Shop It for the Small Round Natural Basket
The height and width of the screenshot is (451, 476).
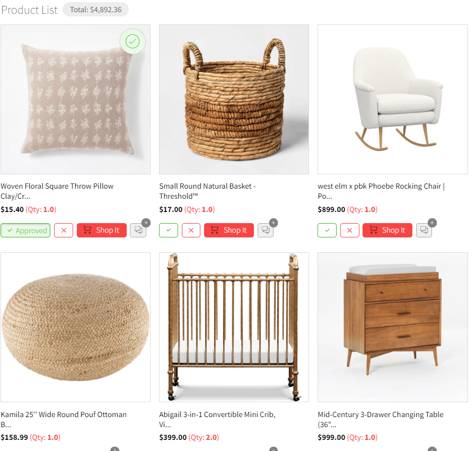pos(229,231)
